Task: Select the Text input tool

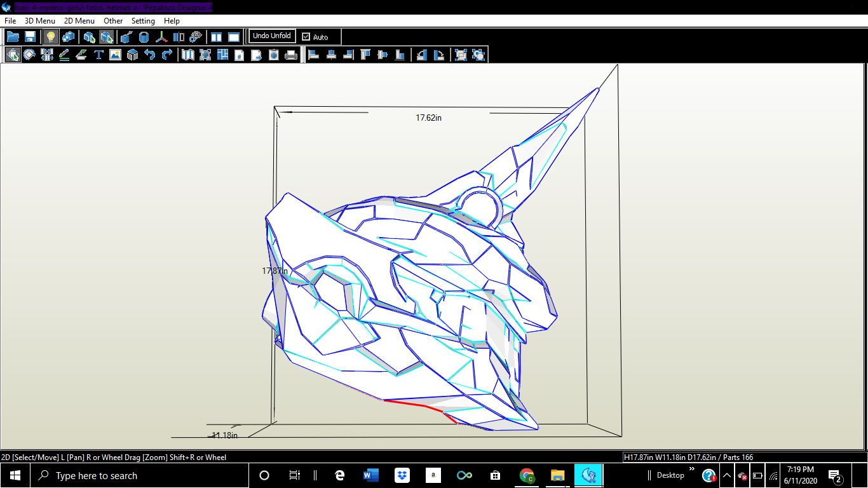Action: click(98, 55)
